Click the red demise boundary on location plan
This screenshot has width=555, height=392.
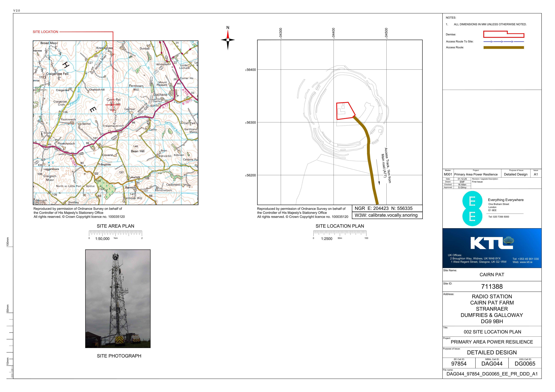tap(346, 111)
